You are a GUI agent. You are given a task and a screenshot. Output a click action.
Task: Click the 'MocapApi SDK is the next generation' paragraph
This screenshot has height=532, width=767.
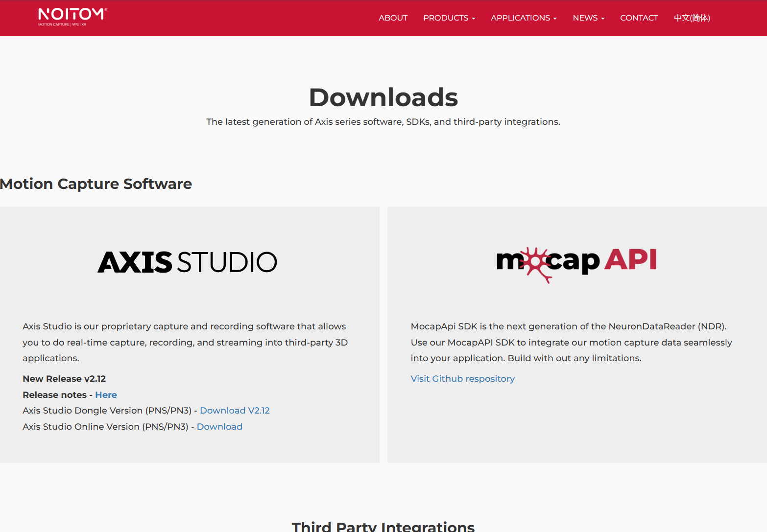tap(571, 342)
